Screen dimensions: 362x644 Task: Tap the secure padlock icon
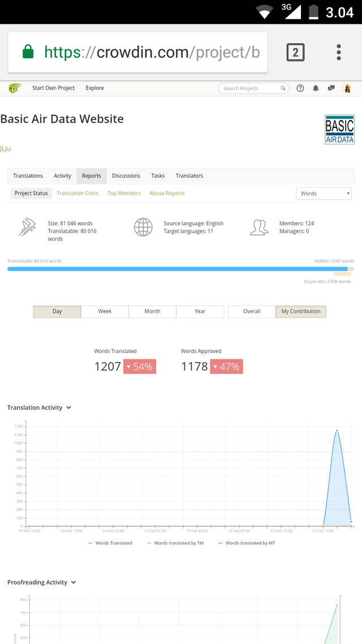(x=28, y=52)
